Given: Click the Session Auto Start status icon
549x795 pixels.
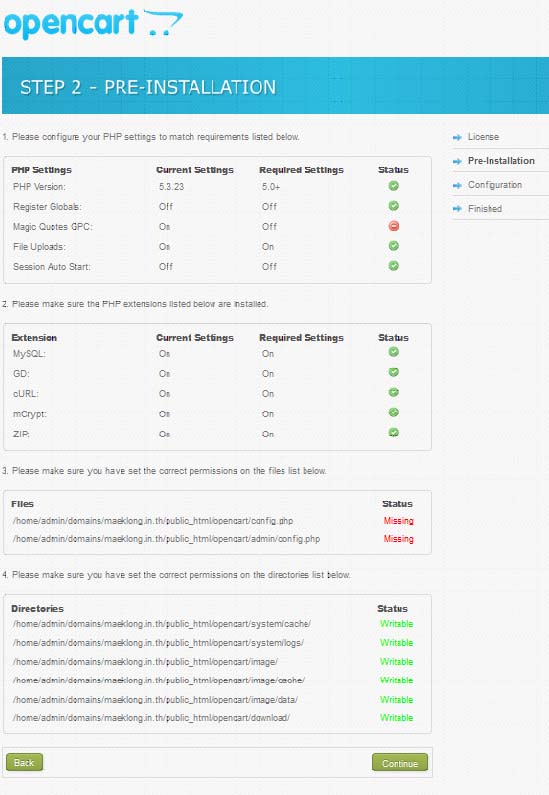Looking at the screenshot, I should click(393, 266).
